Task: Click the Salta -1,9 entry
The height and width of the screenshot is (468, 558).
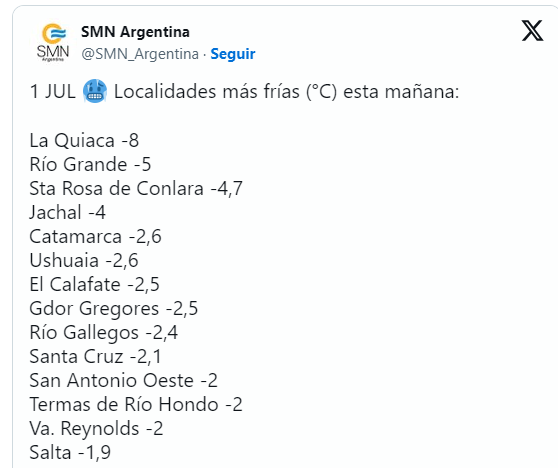Action: point(70,453)
